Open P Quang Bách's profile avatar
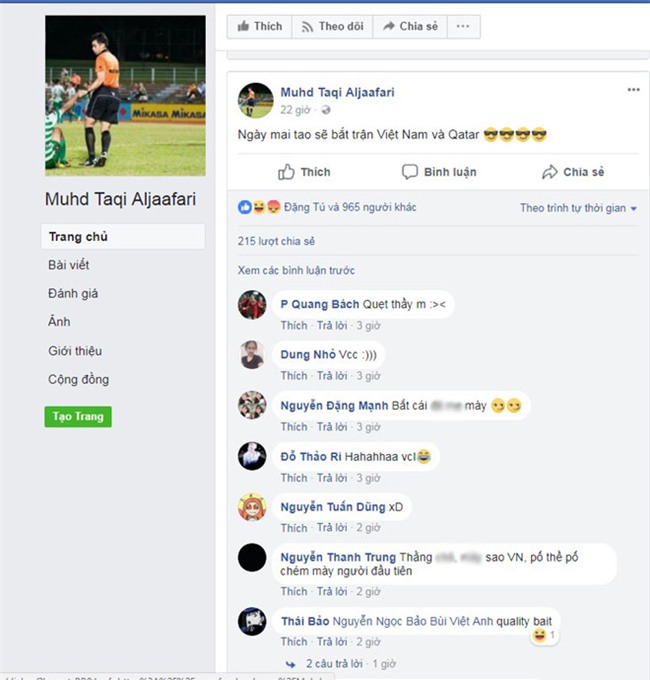The height and width of the screenshot is (680, 650). 252,305
